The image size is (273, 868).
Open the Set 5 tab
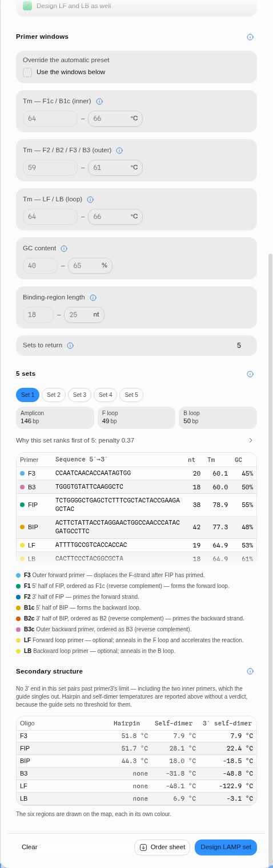(131, 395)
